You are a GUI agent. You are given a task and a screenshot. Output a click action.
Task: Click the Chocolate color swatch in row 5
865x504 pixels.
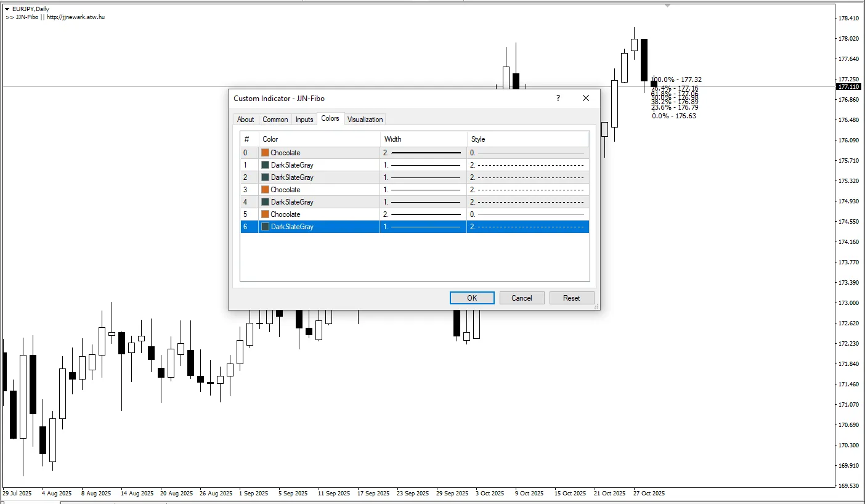pyautogui.click(x=266, y=214)
